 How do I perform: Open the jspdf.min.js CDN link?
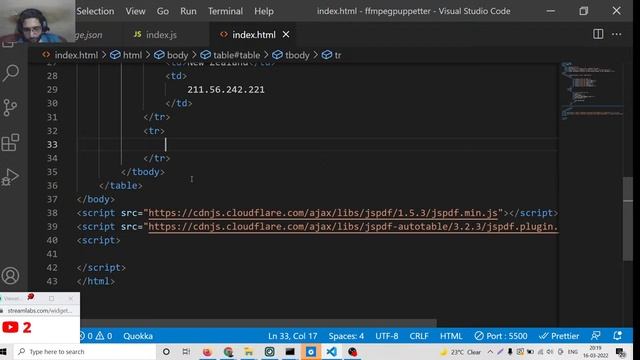(323, 213)
